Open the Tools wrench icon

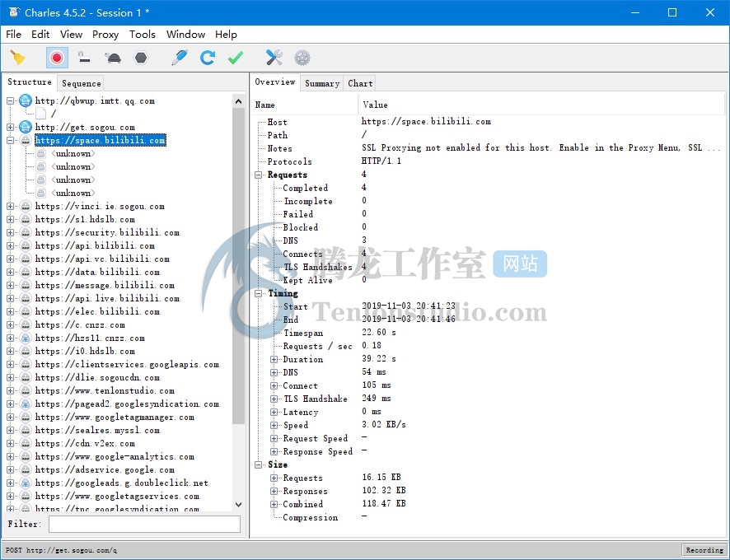coord(274,58)
